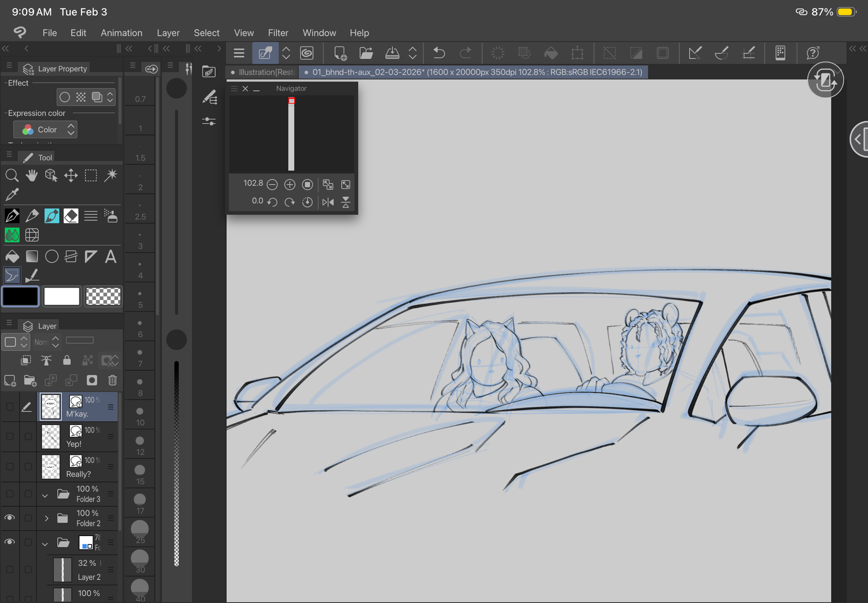Hide Folder 2 using eye icon
This screenshot has width=868, height=603.
pos(10,517)
